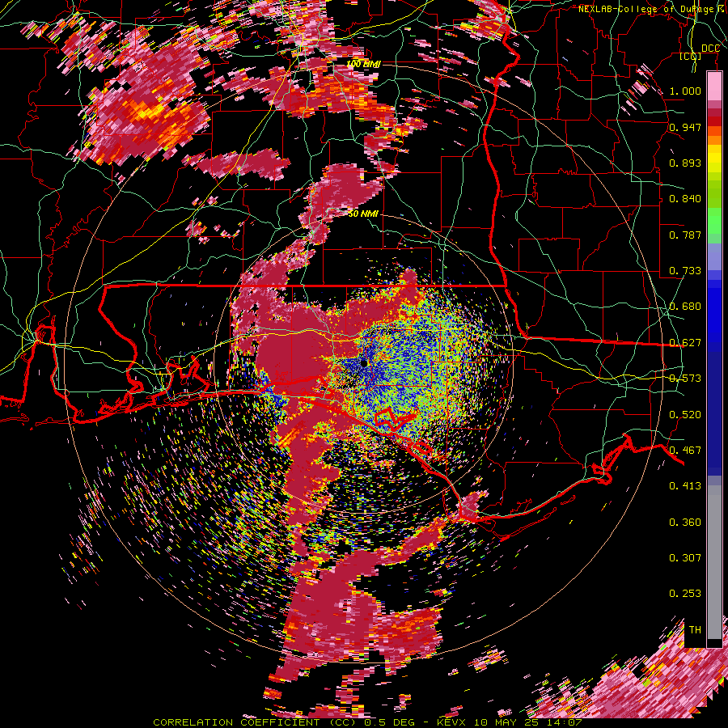
Task: Click the TH label below the scale
Action: [x=695, y=629]
